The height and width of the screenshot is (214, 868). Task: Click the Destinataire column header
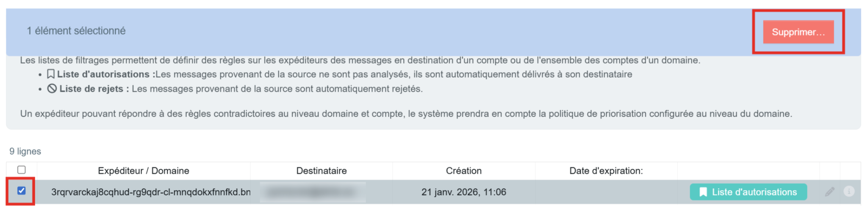321,171
